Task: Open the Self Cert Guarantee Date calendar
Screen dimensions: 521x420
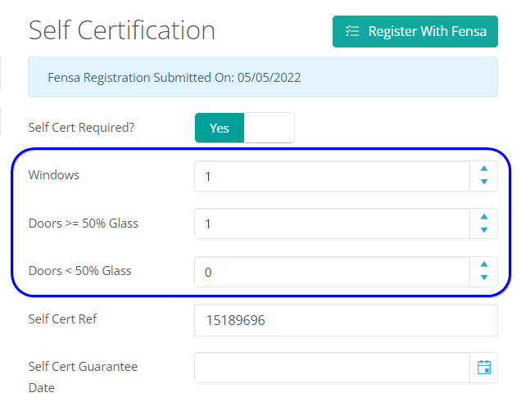Action: tap(483, 368)
